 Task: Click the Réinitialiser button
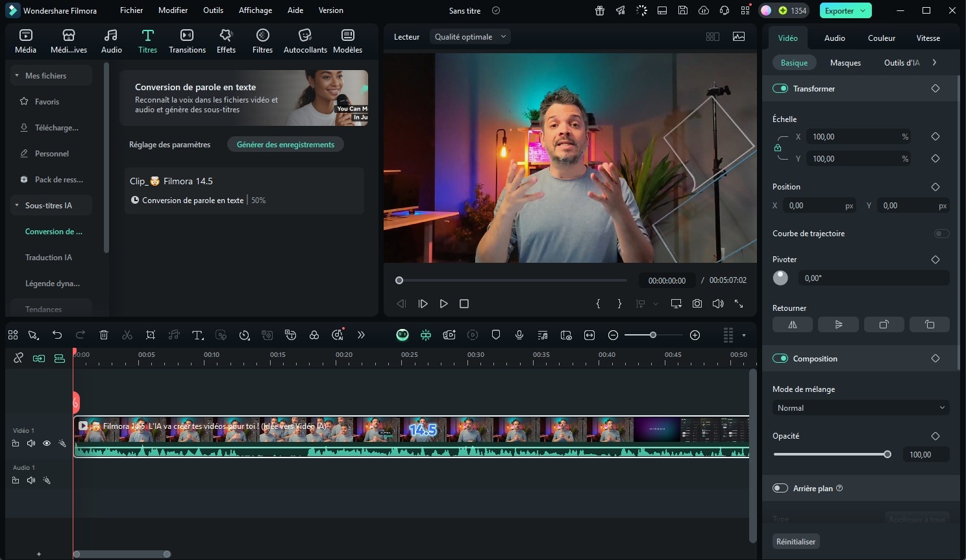(796, 541)
